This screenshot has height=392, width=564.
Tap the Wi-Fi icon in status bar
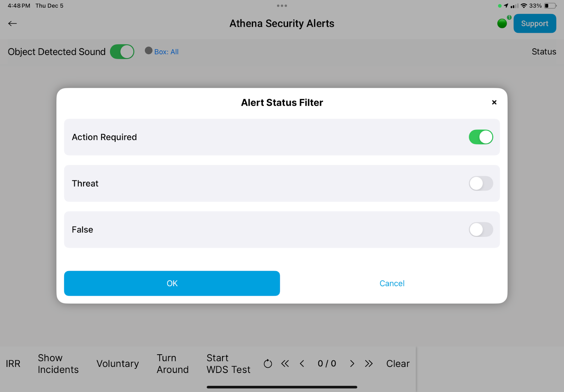(524, 6)
